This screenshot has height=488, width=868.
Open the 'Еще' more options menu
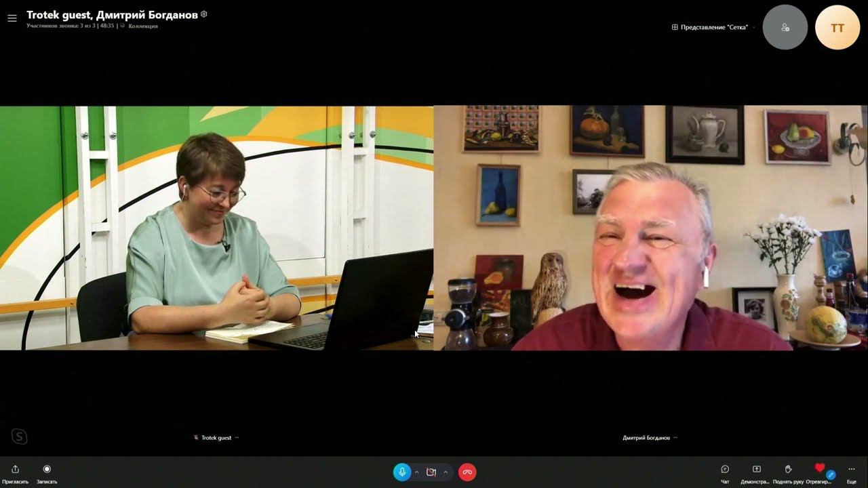coord(852,473)
